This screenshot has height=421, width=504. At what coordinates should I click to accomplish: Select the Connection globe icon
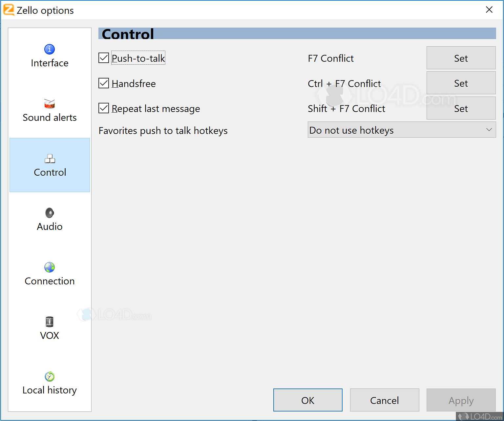pos(50,267)
